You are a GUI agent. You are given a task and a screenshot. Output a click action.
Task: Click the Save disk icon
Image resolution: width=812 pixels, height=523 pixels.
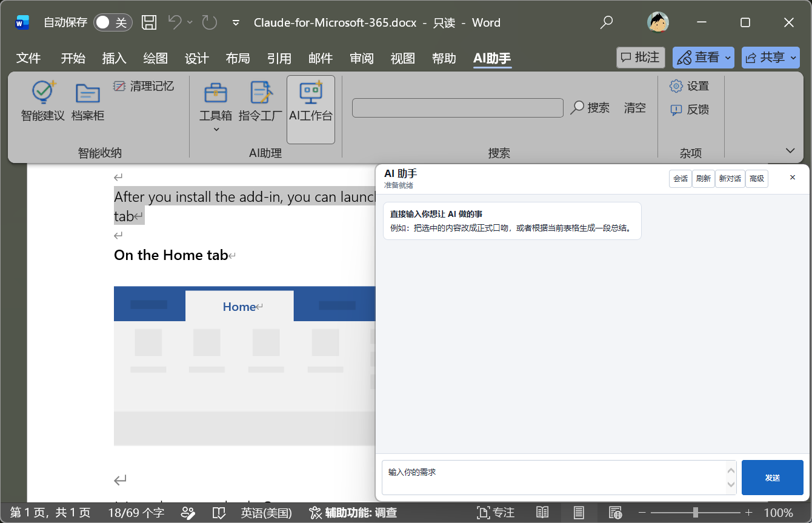tap(149, 23)
